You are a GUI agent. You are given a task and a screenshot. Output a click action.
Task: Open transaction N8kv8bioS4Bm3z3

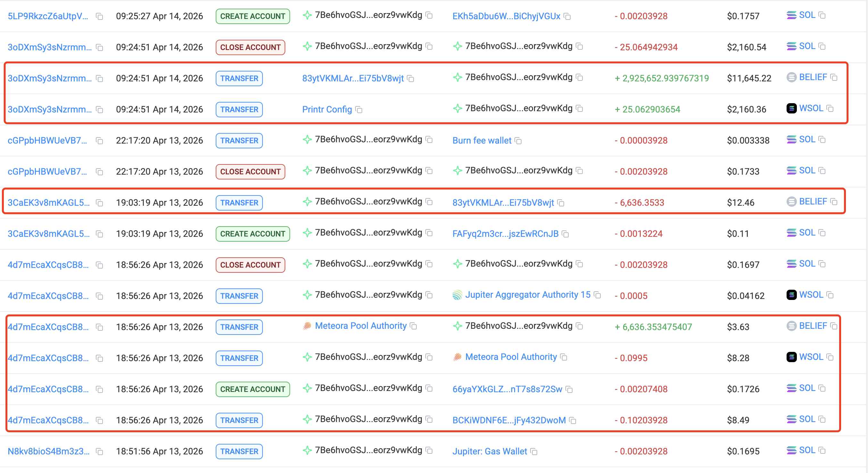tap(48, 452)
